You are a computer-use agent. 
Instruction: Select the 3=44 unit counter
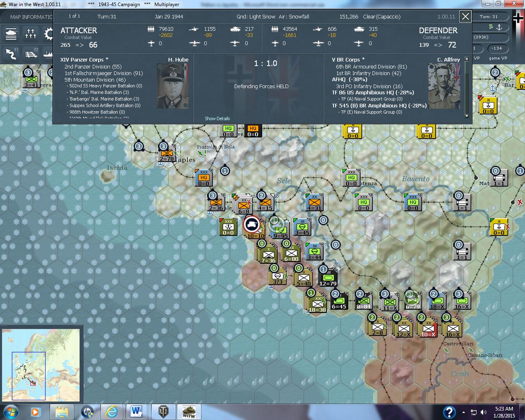[314, 252]
